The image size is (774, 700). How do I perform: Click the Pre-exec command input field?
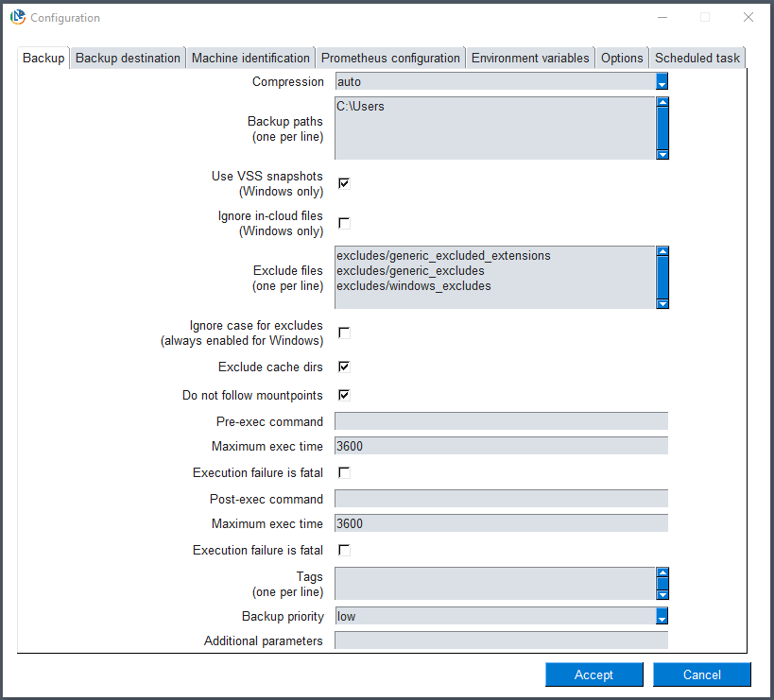point(501,421)
